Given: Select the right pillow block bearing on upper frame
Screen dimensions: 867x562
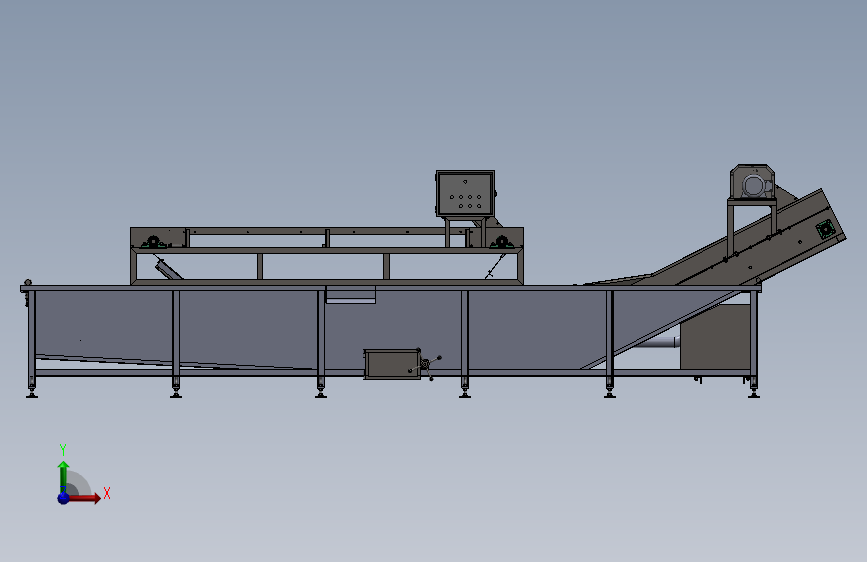Looking at the screenshot, I should pos(502,242).
